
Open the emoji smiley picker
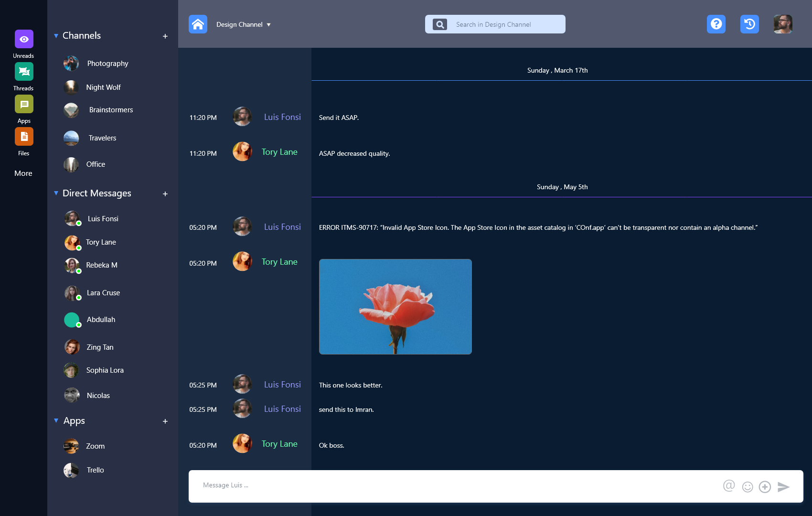point(748,486)
